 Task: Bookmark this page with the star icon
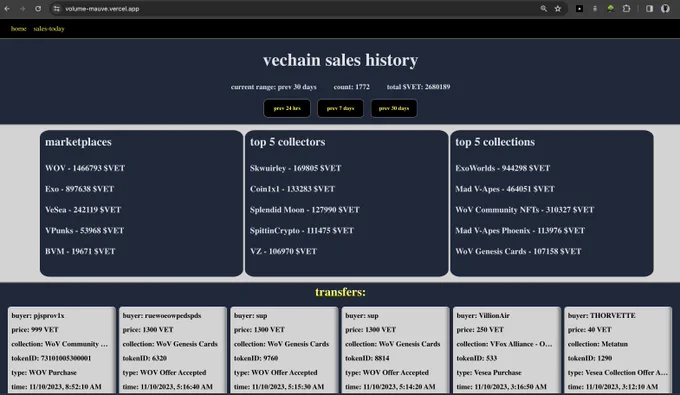point(558,9)
